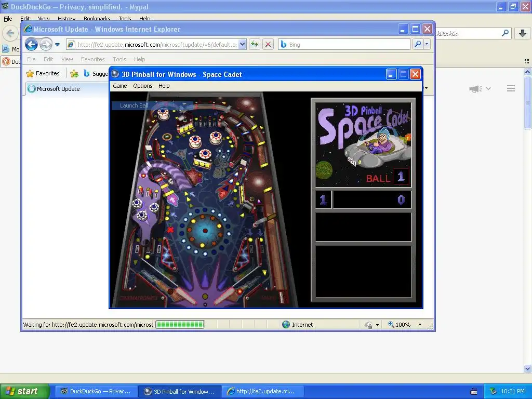Click the Mypal back arrow button

(10, 33)
